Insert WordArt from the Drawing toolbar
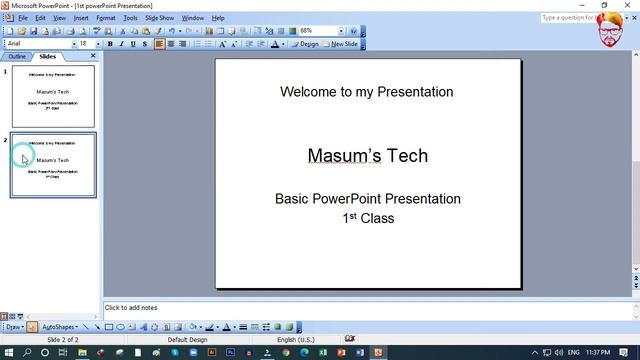 pos(143,327)
